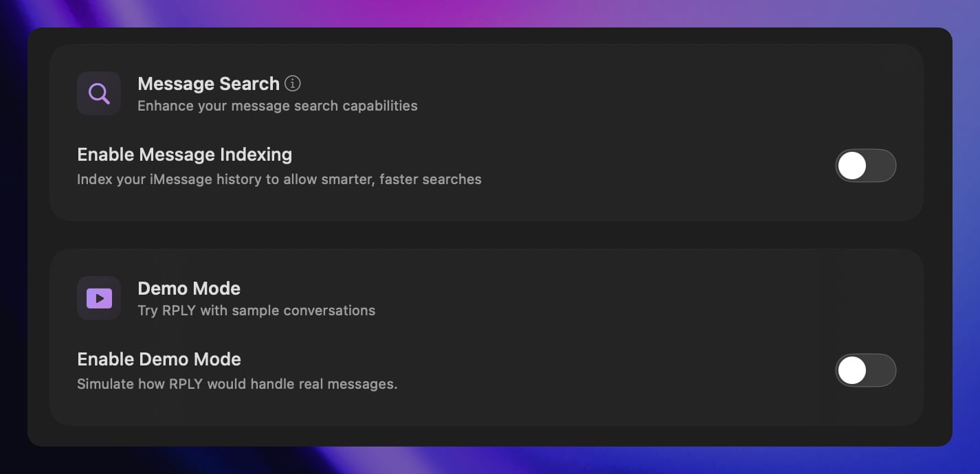Click 'Simulate how RPLY would handle real messages'

[237, 384]
